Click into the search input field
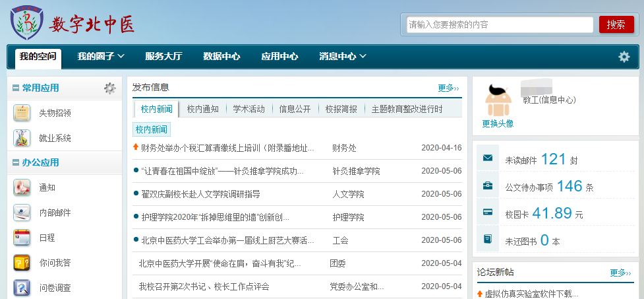 click(x=500, y=25)
